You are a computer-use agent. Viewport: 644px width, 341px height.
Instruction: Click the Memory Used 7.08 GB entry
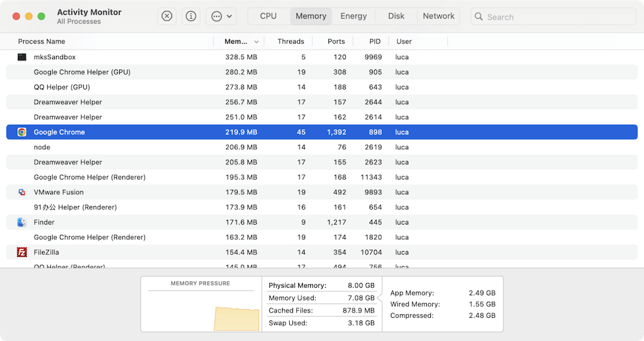[321, 298]
